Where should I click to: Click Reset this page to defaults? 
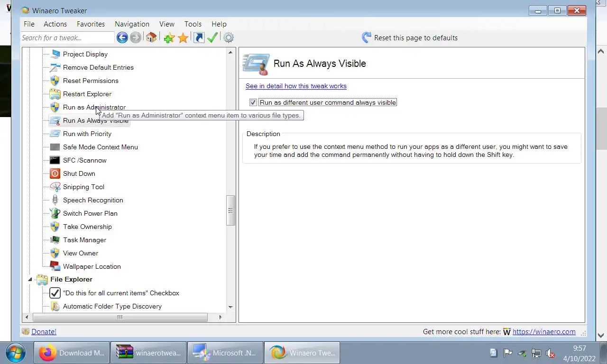(x=416, y=38)
